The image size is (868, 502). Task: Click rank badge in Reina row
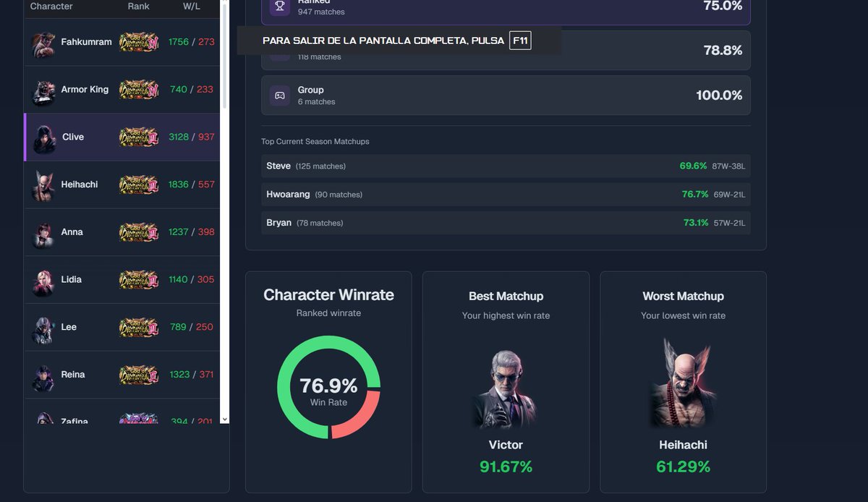point(138,375)
